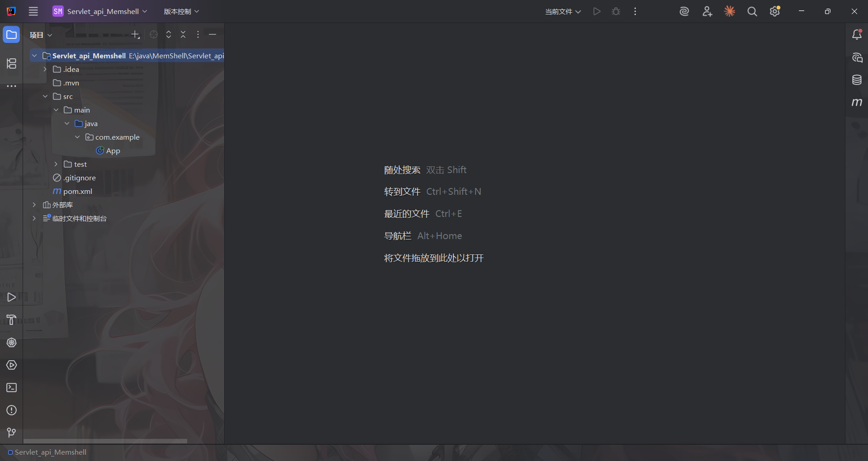
Task: Expand the 外部库 external libraries node
Action: click(x=34, y=205)
